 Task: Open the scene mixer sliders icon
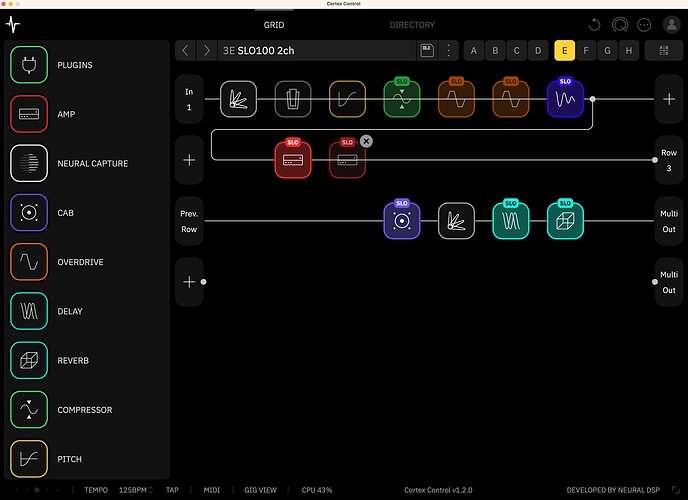663,50
